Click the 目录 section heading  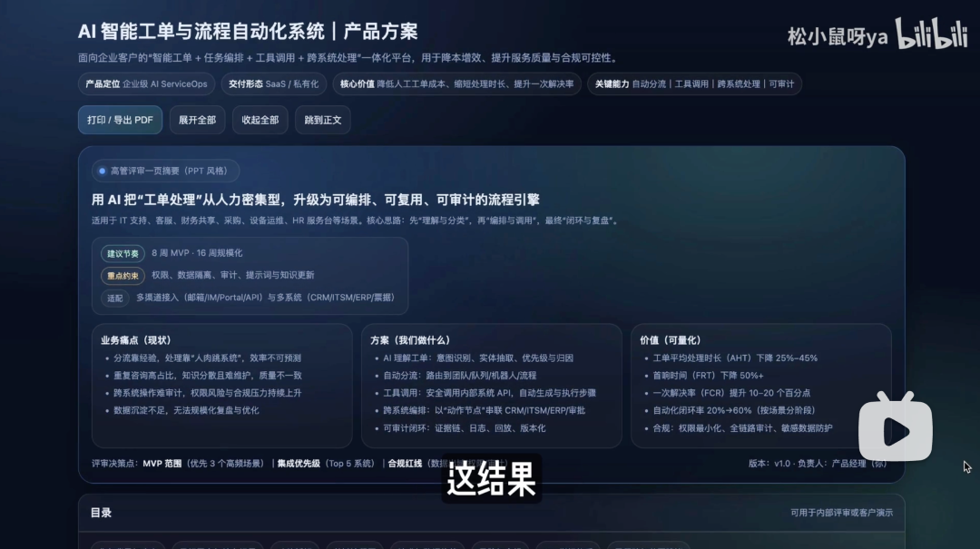tap(101, 513)
